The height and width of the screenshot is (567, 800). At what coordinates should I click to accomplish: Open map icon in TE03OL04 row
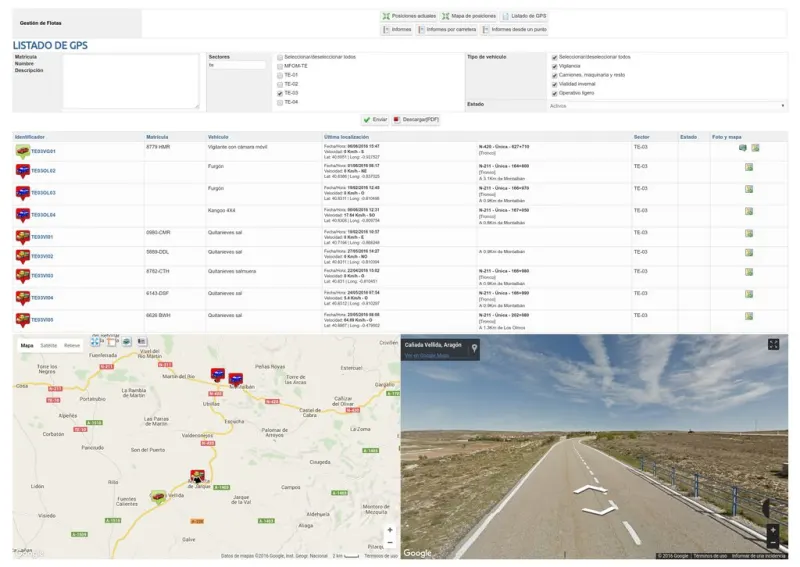(x=749, y=211)
